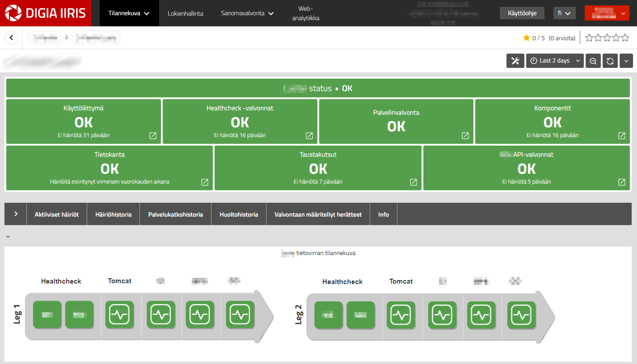Switch to the Palvelukatkohistoria tab
This screenshot has width=637, height=364.
(x=176, y=214)
